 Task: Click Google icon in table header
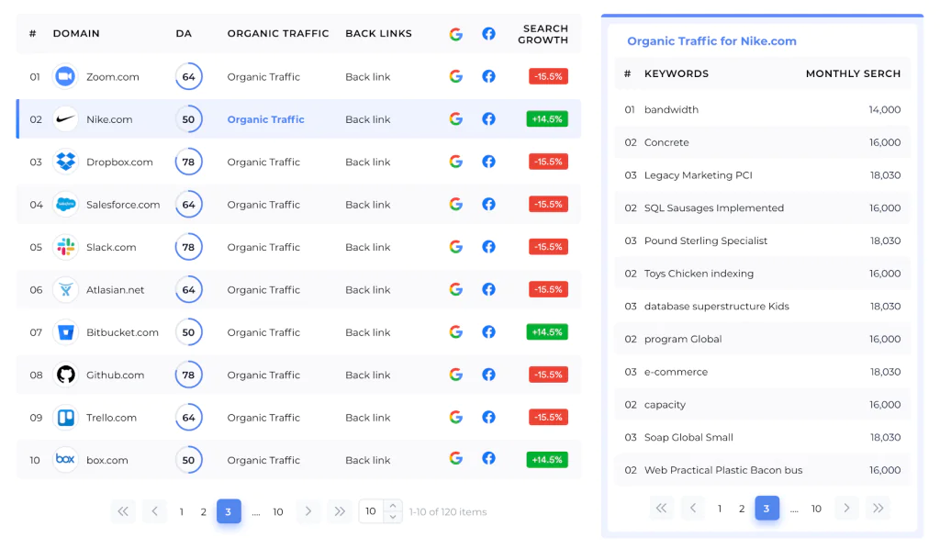point(455,34)
